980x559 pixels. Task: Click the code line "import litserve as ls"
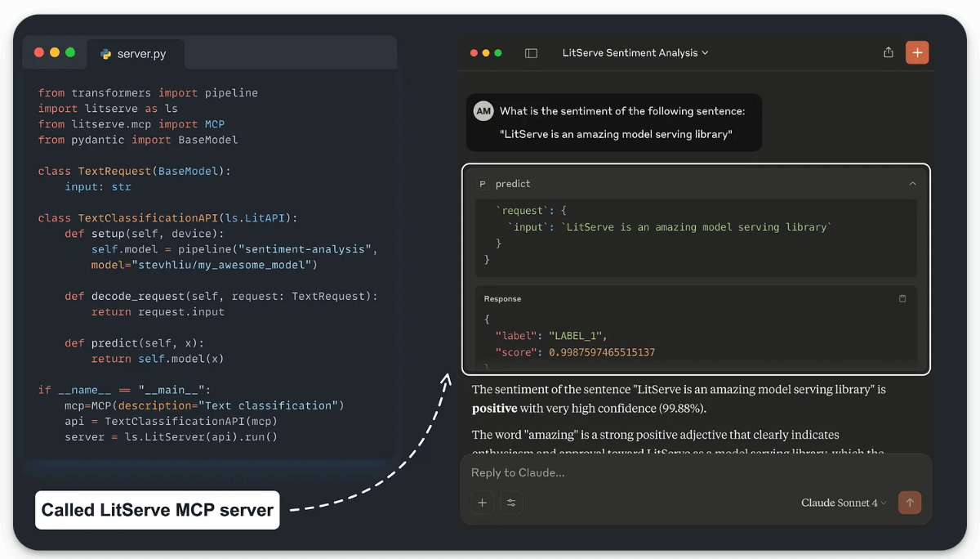tap(108, 109)
